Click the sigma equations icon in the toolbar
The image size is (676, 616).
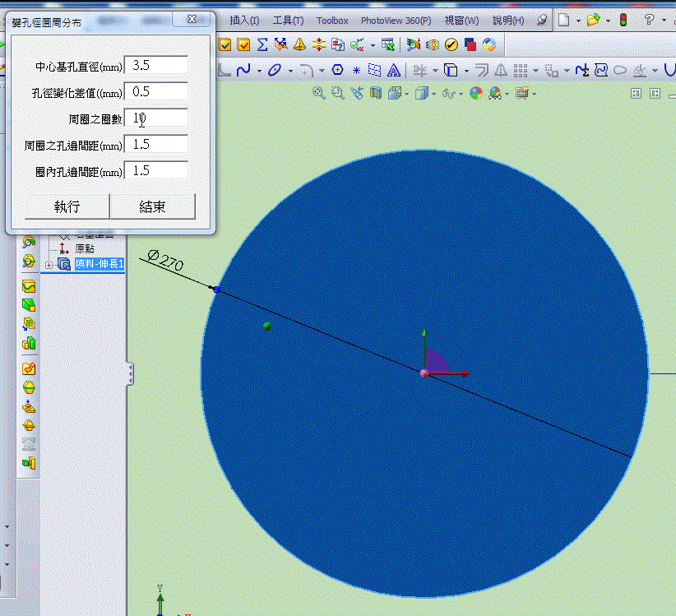[262, 44]
